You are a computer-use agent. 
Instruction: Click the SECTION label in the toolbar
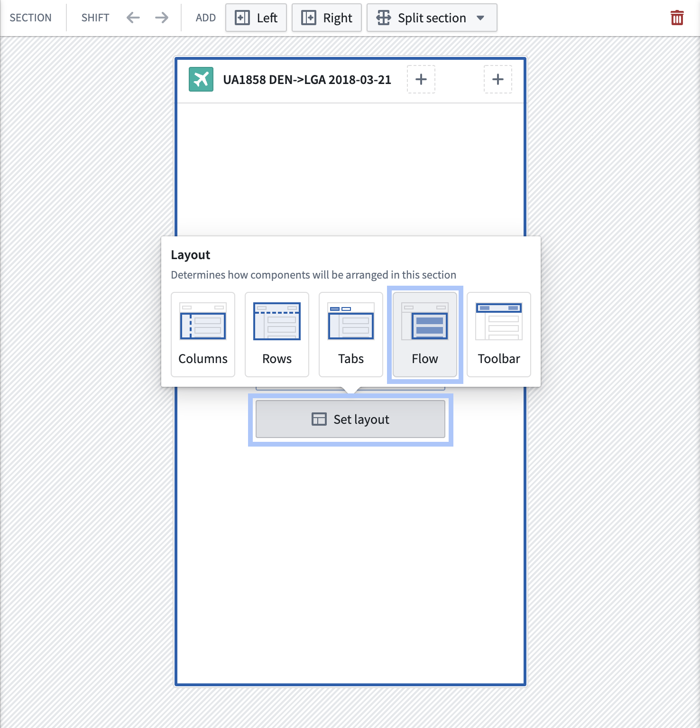coord(31,18)
